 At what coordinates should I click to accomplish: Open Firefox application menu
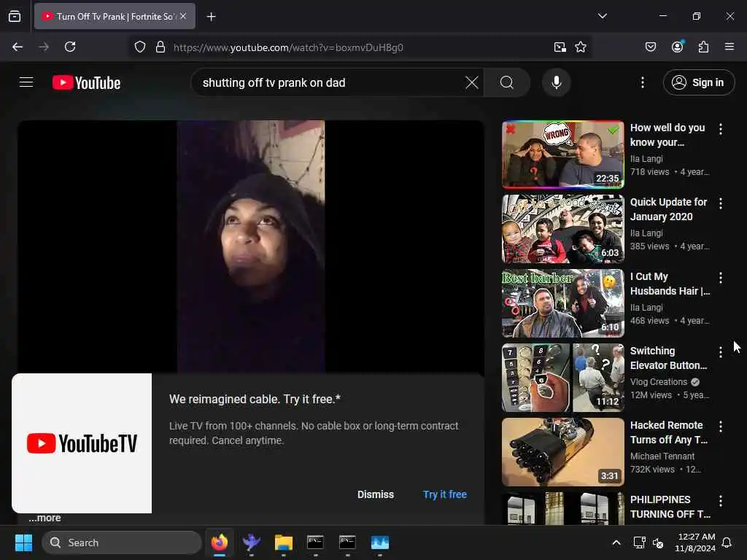click(x=729, y=47)
